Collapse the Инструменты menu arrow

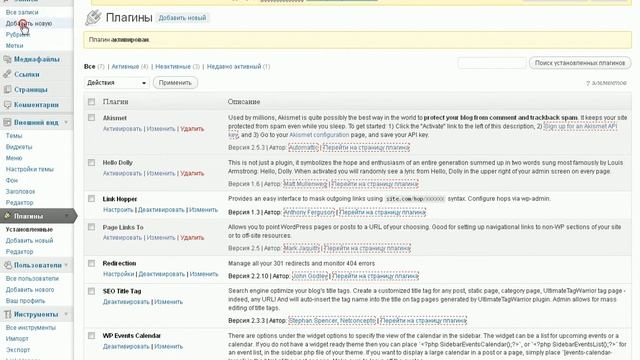tap(67, 314)
